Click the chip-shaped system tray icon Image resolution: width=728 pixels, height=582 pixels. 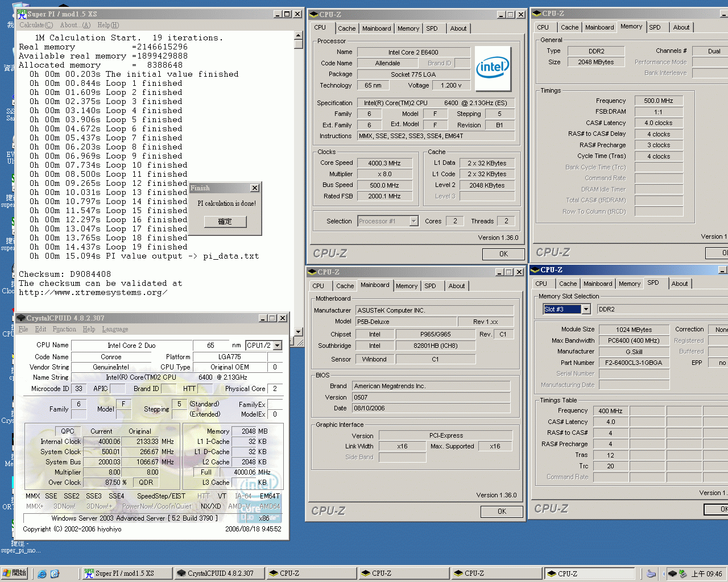[x=672, y=573]
